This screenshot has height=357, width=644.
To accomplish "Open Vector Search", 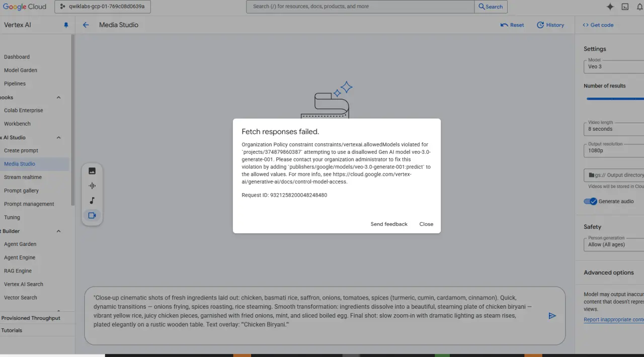I will (21, 298).
